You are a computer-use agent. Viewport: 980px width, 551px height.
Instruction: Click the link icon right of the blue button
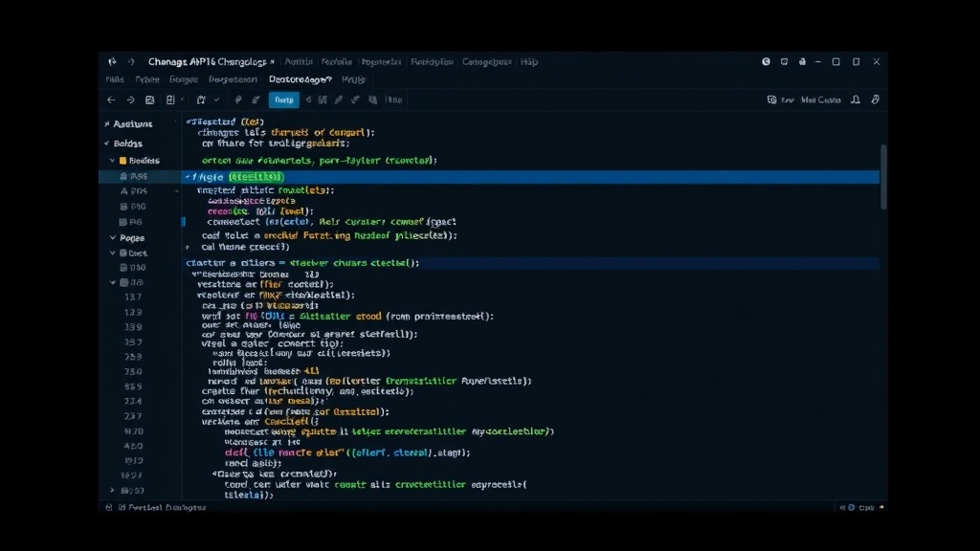coord(355,99)
